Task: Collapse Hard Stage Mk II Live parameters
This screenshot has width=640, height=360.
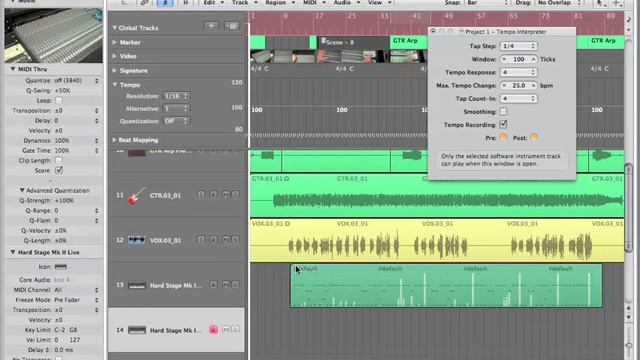Action: click(x=13, y=252)
